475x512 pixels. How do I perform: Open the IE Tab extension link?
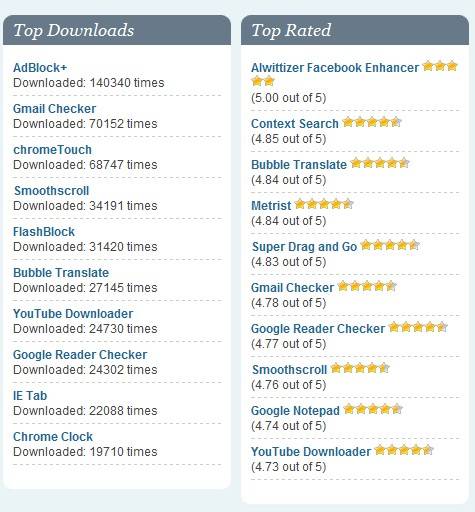(x=30, y=396)
